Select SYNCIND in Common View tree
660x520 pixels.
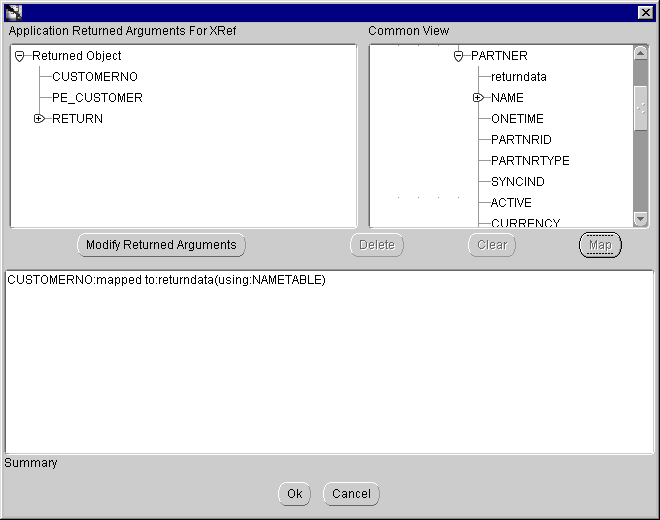tap(517, 182)
